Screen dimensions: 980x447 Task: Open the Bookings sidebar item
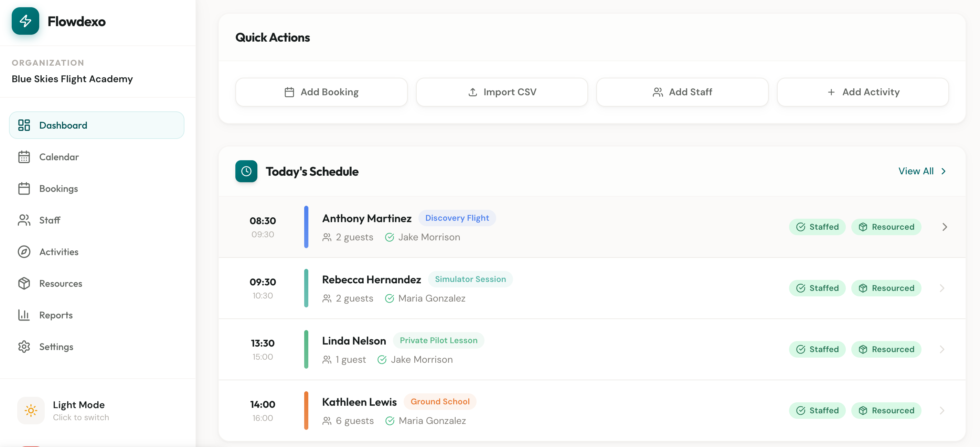[58, 188]
